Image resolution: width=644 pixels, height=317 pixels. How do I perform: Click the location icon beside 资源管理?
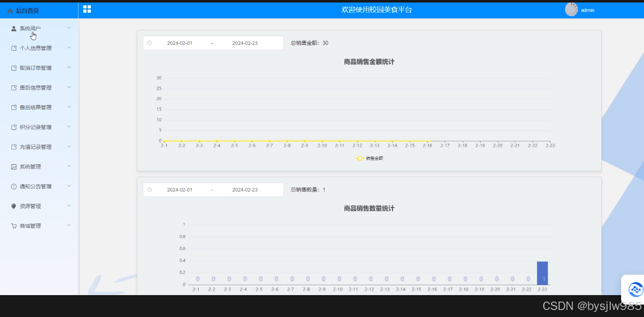click(14, 206)
